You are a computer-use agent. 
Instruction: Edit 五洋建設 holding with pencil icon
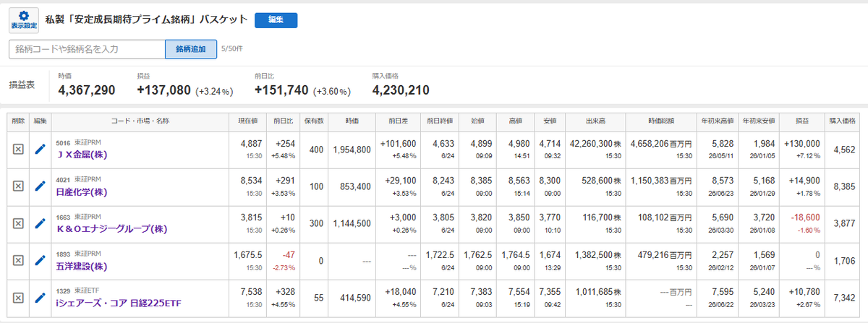point(40,260)
